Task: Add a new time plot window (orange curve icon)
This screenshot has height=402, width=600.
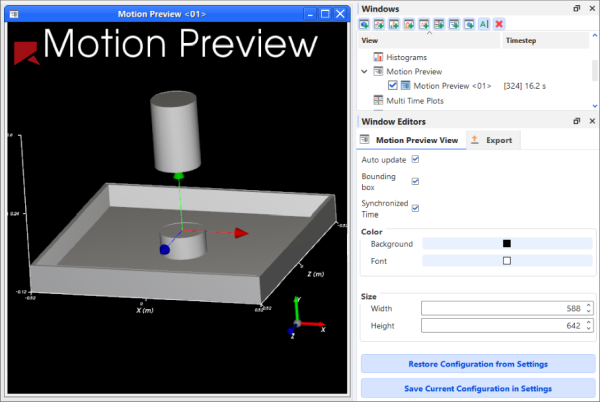Action: click(x=409, y=24)
